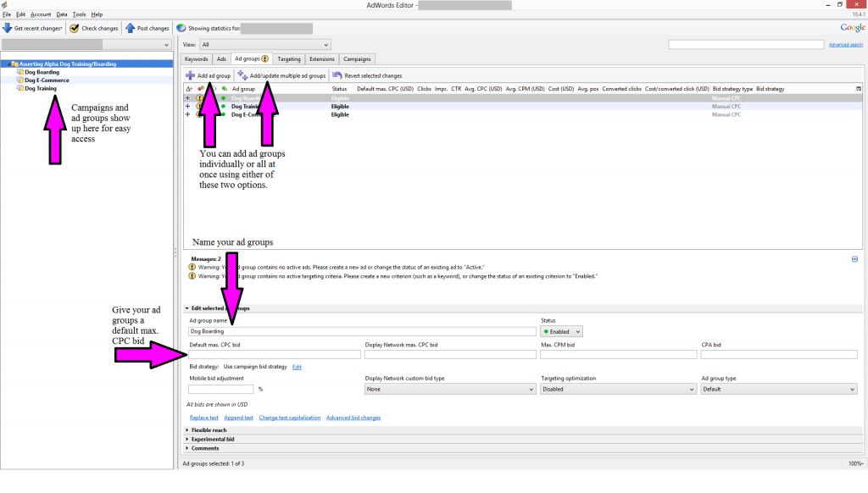Screen dimensions: 868x493
Task: Switch to the Keywords tab
Action: click(197, 59)
